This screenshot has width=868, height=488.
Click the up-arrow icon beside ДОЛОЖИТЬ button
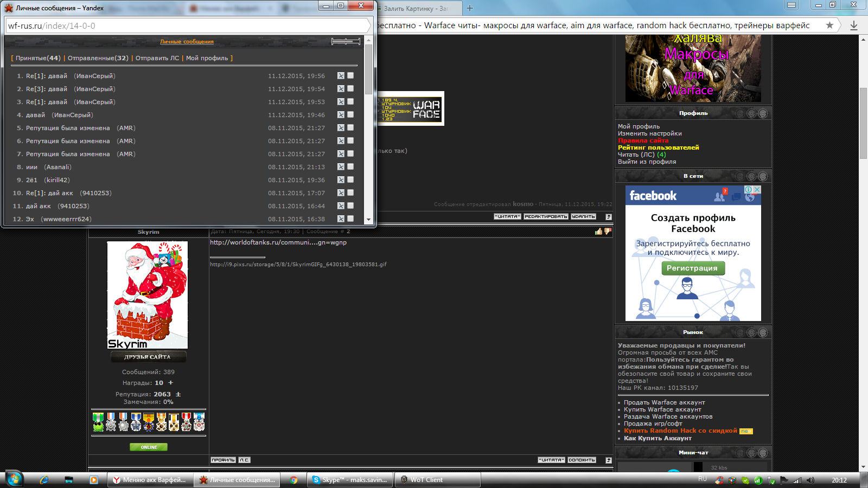pyautogui.click(x=609, y=460)
